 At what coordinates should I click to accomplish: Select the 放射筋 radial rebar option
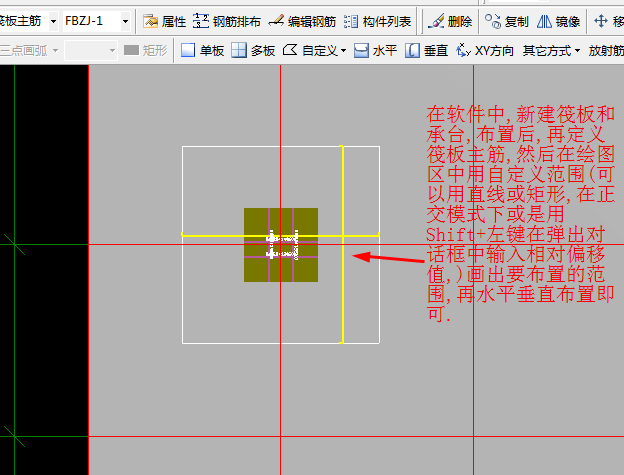[x=606, y=51]
